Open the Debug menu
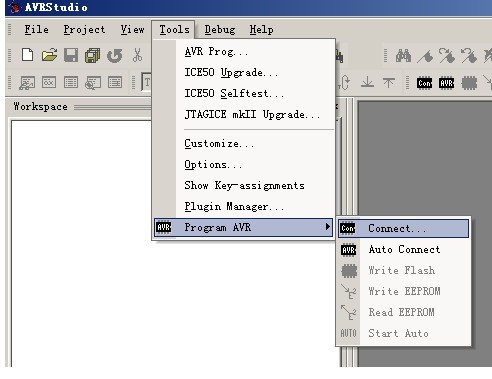Viewport: 492px width, 379px height. [220, 30]
